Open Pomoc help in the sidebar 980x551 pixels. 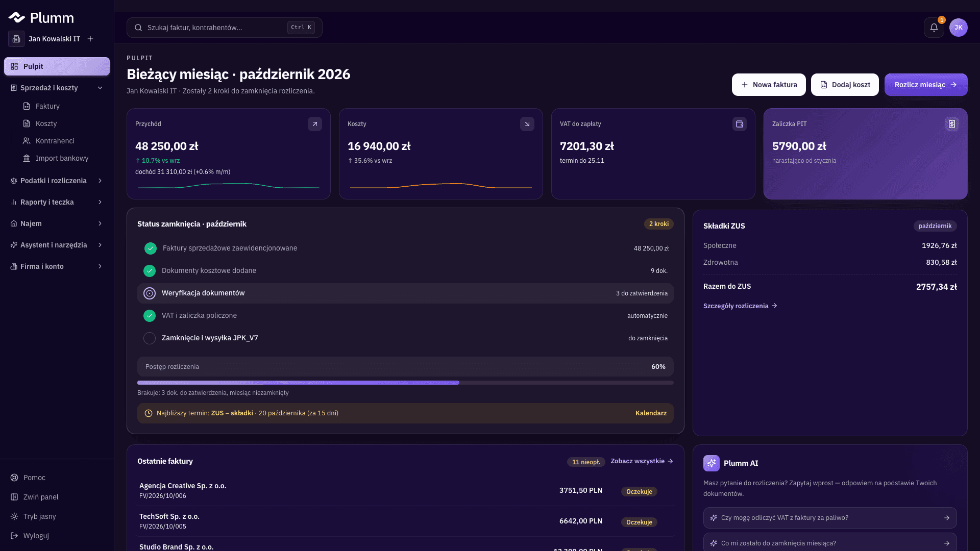tap(57, 478)
